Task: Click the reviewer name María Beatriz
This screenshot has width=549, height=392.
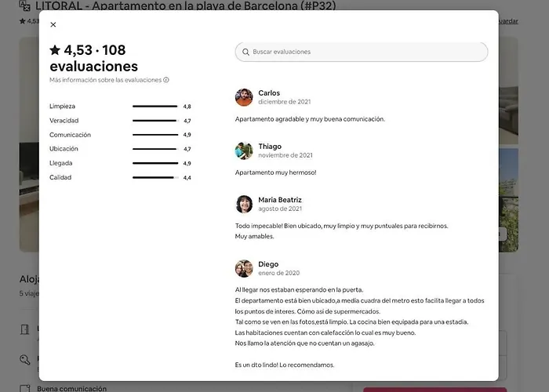Action: [280, 200]
